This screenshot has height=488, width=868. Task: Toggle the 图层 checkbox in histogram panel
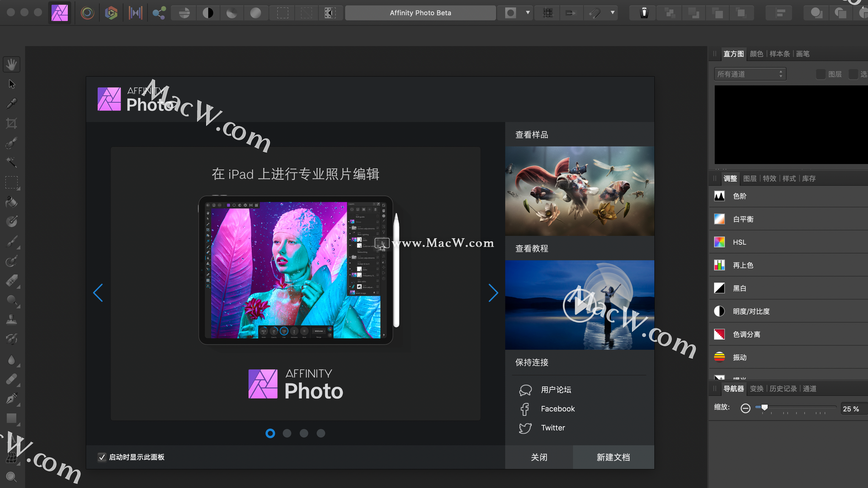[821, 74]
